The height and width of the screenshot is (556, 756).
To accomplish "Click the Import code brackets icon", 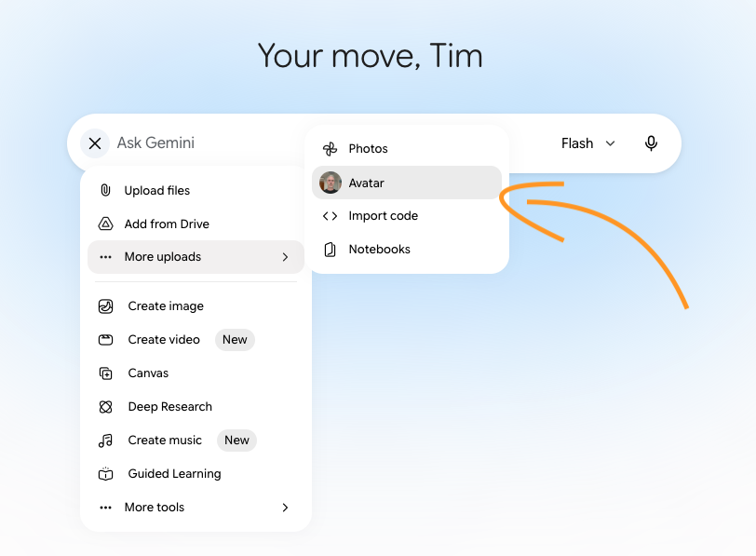I will click(x=330, y=216).
